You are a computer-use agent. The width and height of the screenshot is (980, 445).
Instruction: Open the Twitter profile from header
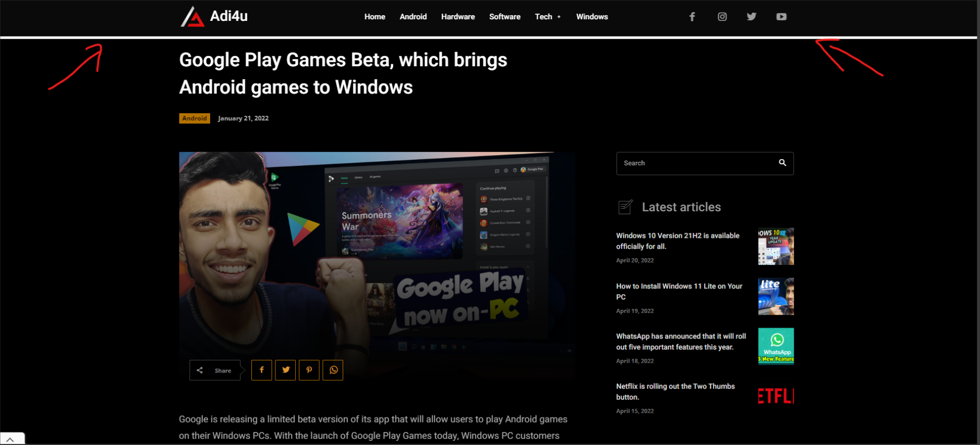752,17
